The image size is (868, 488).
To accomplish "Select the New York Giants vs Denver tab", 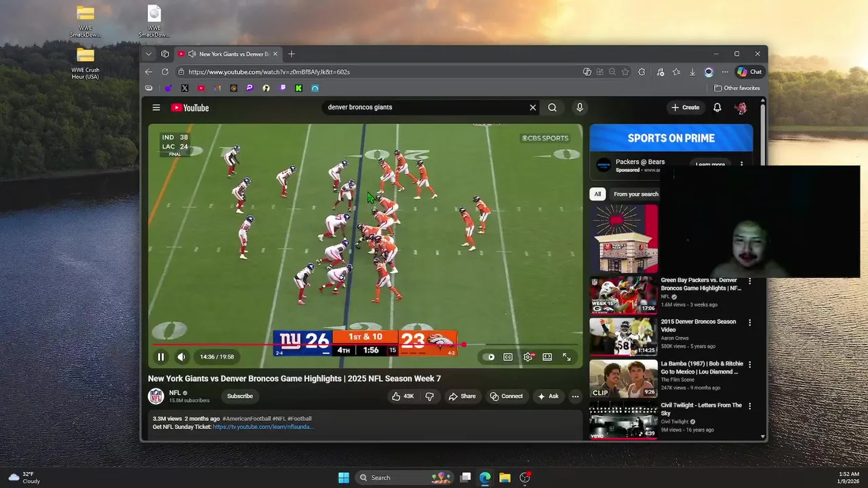I will point(227,54).
